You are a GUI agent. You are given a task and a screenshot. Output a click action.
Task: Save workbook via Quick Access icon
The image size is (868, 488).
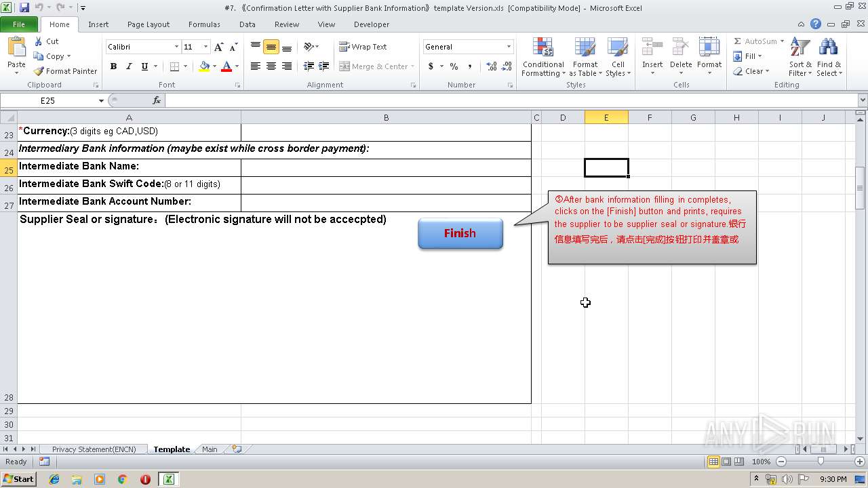[24, 7]
